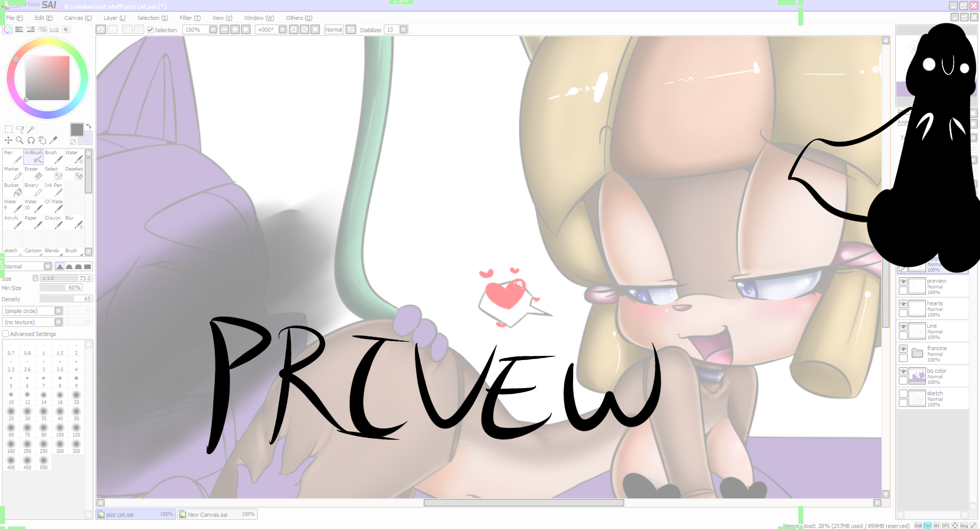Open the rotation angle dropdown
Screen dimensions: 980x529
point(282,30)
